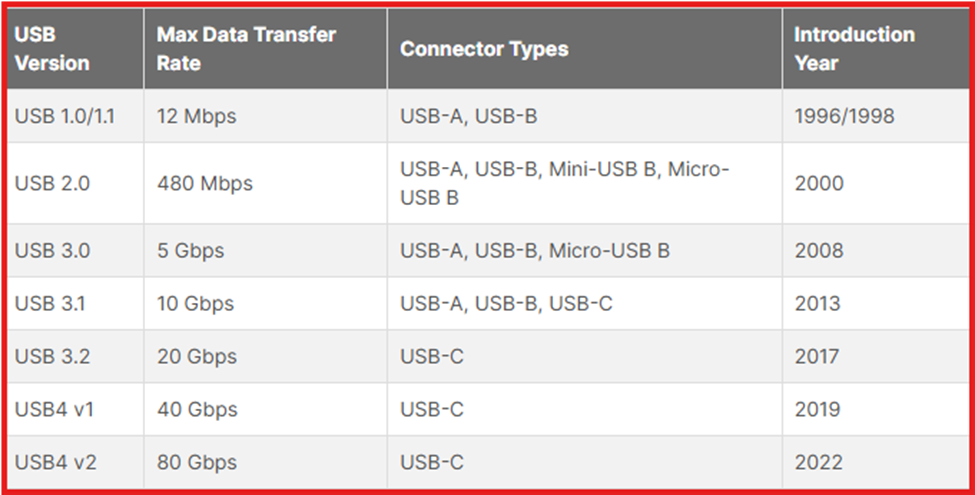Select the '12 Mbps' transfer rate cell
Screen dimensions: 975x495
(x=197, y=116)
